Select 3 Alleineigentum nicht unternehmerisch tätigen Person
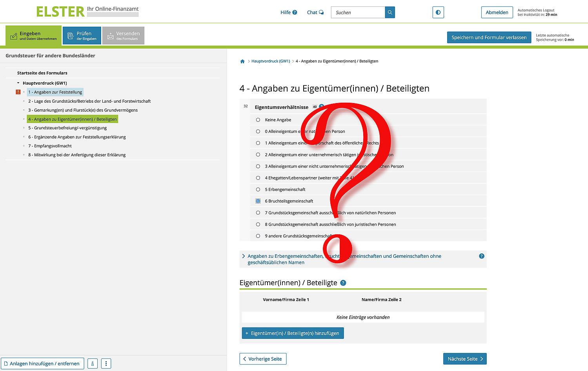 click(x=258, y=166)
